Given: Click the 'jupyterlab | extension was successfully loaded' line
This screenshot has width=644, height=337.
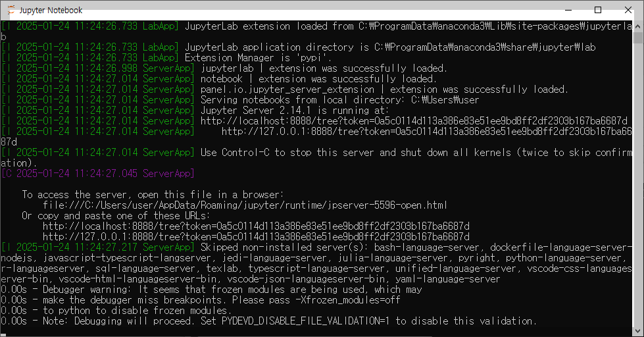Looking at the screenshot, I should click(x=224, y=68).
